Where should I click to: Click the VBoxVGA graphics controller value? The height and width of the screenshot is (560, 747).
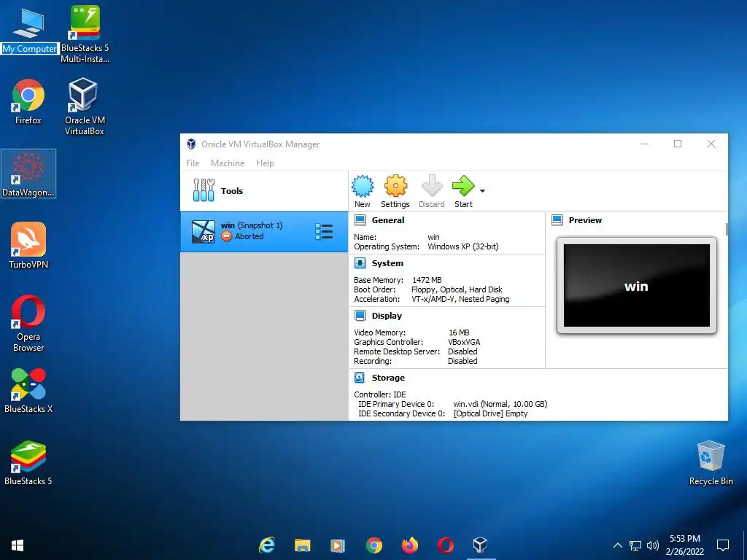click(x=464, y=342)
